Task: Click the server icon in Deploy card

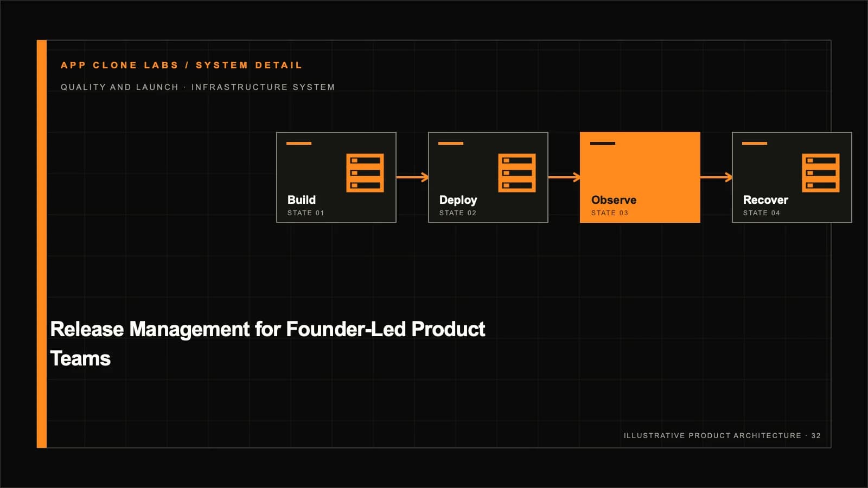Action: pos(517,173)
